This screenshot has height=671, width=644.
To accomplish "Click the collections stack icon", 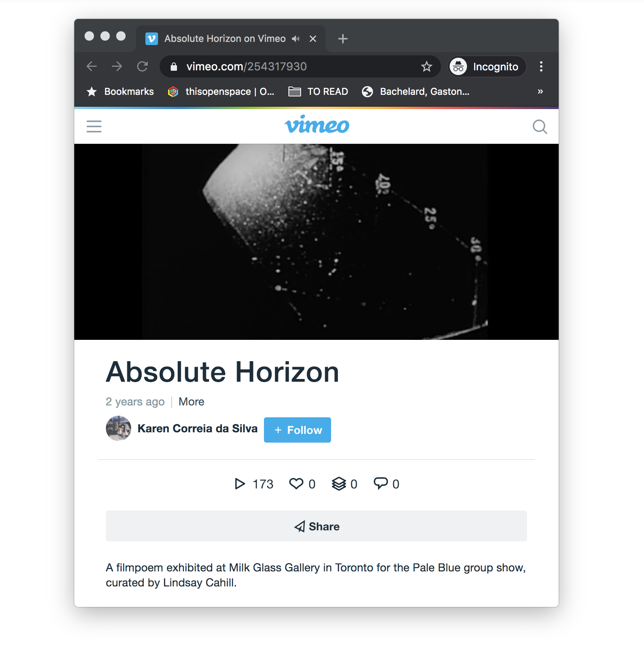I will (339, 484).
